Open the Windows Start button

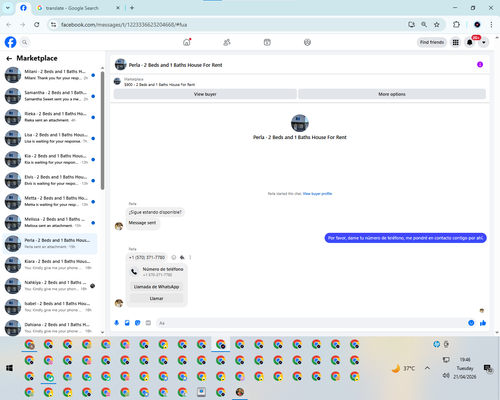click(9, 368)
